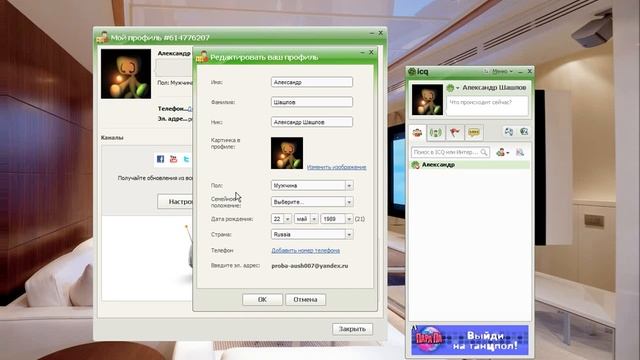The height and width of the screenshot is (360, 640).
Task: Minimize the ICQ main window
Action: 520,71
